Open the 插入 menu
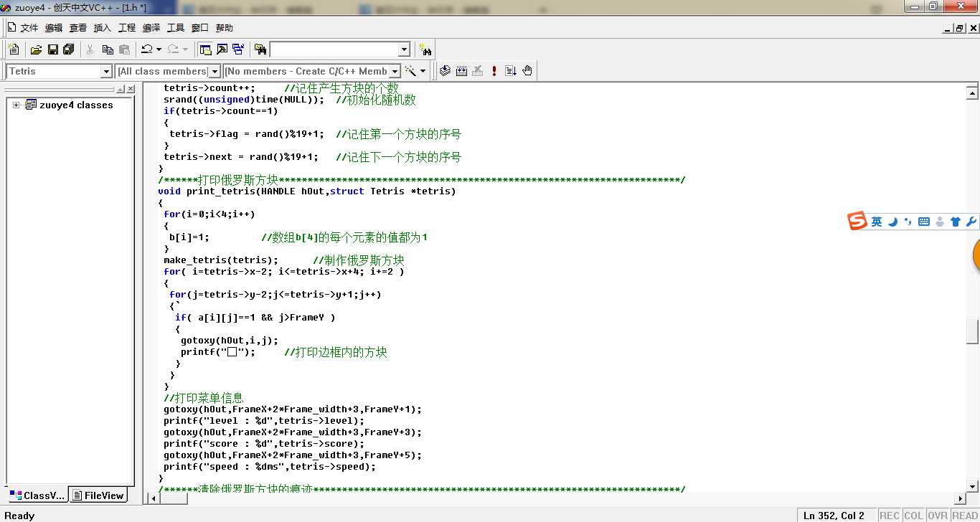980x522 pixels. click(x=103, y=27)
